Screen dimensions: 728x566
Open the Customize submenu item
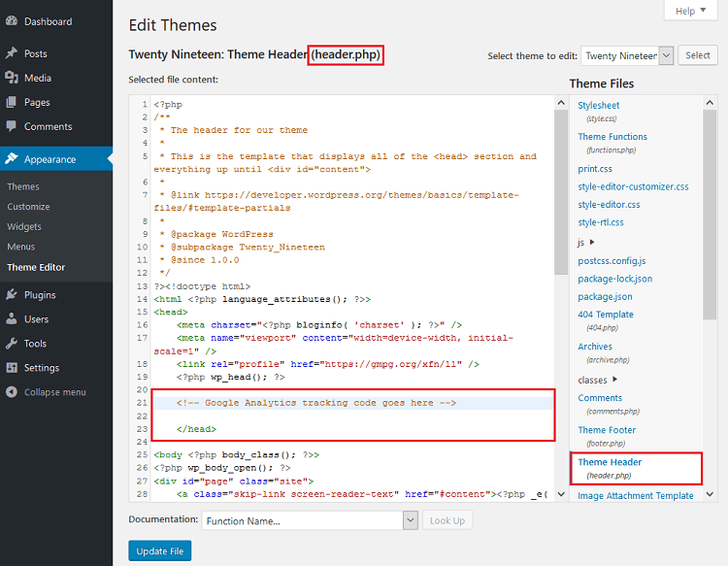[x=28, y=207]
